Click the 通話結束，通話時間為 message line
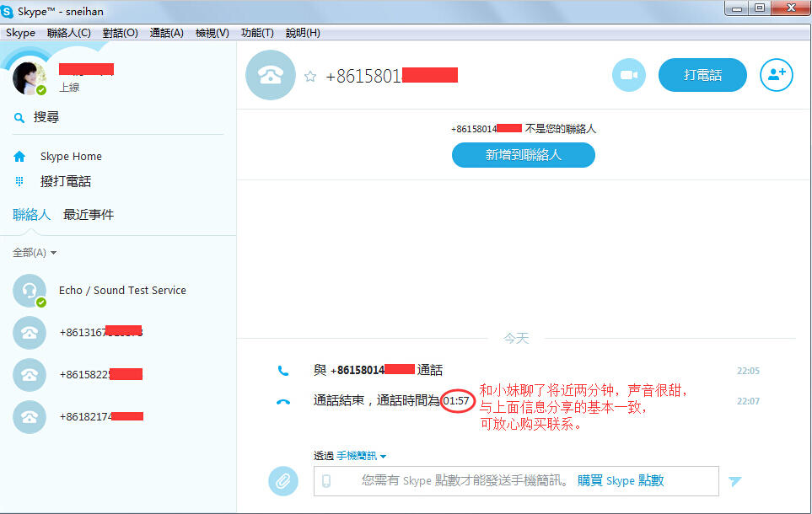 391,400
